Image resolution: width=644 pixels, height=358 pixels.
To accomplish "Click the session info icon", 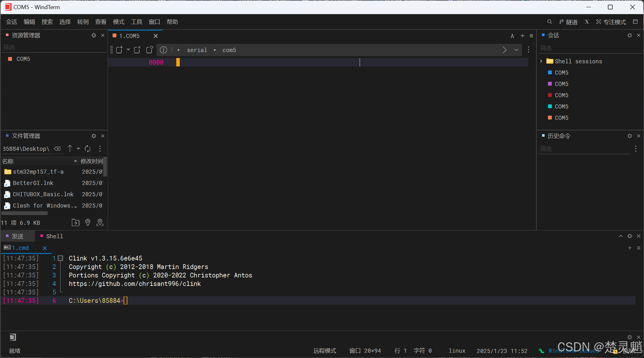I will coord(163,50).
